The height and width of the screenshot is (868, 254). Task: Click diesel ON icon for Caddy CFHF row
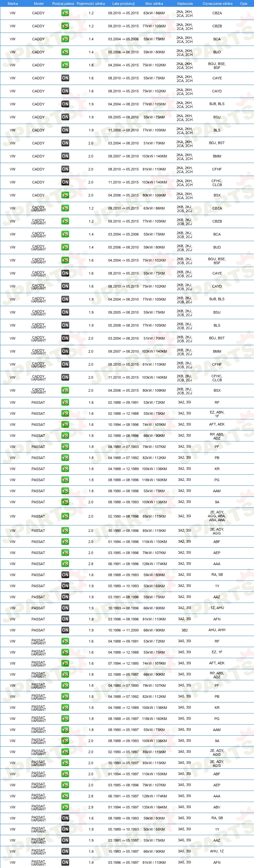click(x=65, y=169)
